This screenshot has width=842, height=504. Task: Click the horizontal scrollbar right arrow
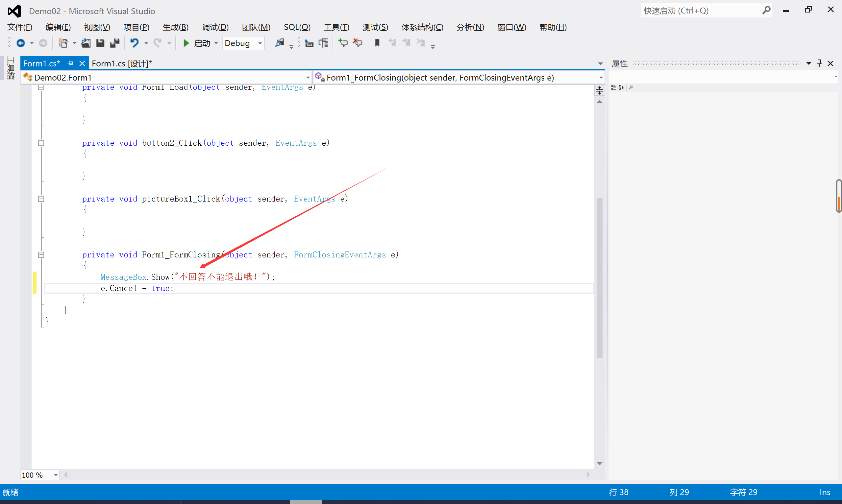[588, 475]
